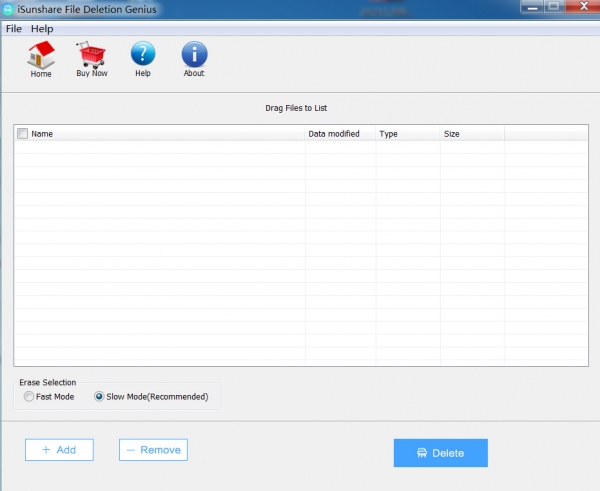Image resolution: width=600 pixels, height=491 pixels.
Task: Click the Data modified column header
Action: click(x=340, y=134)
